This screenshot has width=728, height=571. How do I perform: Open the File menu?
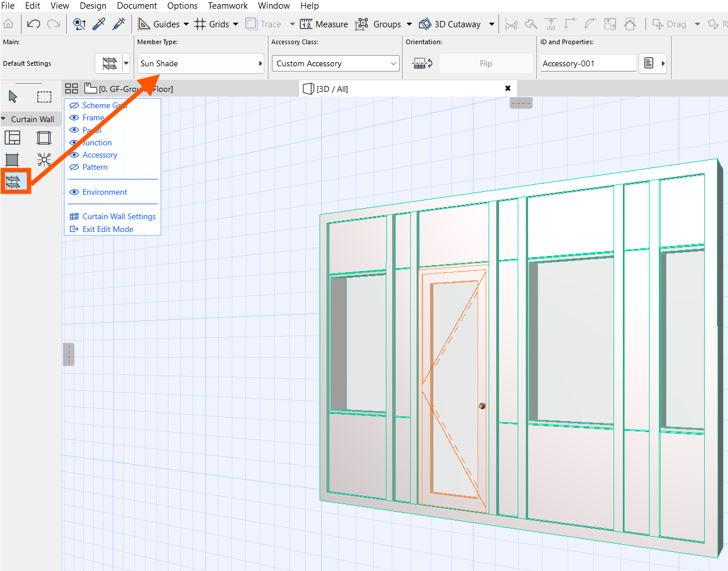point(8,6)
